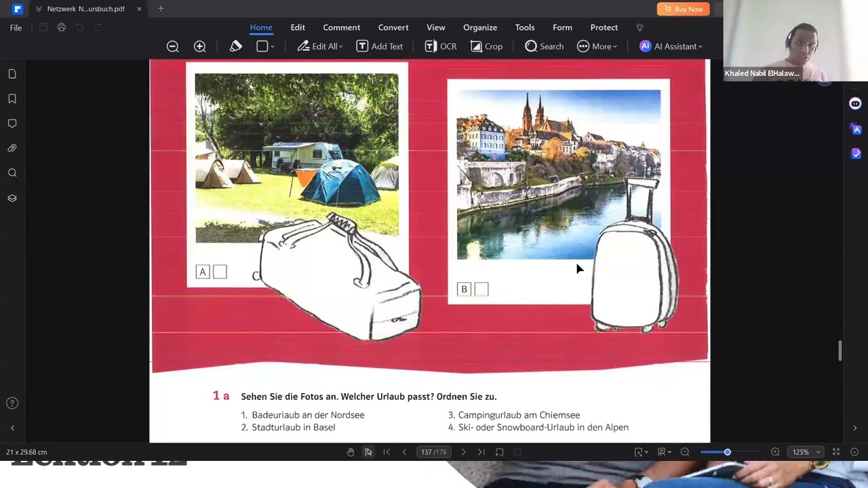Click the print icon

coord(62,27)
